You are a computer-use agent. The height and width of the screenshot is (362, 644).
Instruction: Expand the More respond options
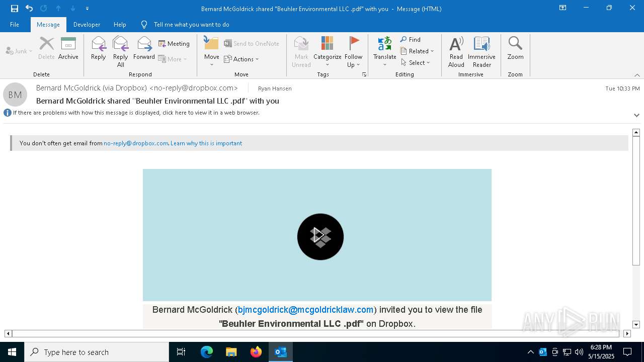click(173, 59)
